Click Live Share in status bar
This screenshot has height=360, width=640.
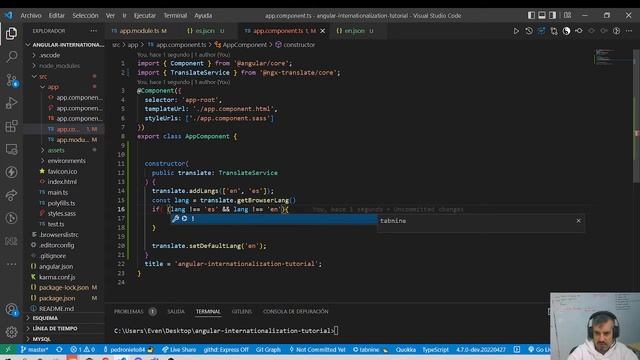(x=178, y=350)
